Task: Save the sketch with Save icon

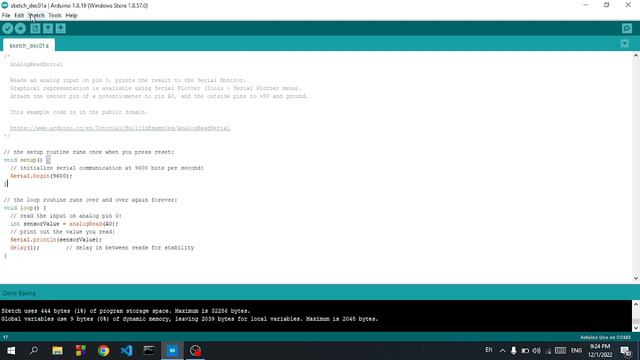Action: [60, 28]
